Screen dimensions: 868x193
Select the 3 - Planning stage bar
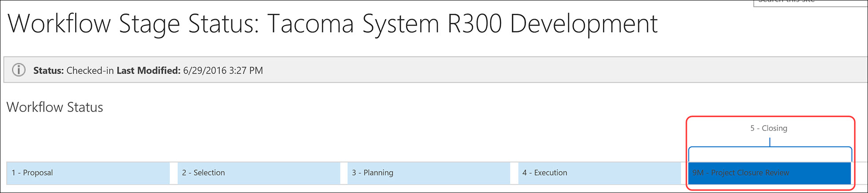429,173
